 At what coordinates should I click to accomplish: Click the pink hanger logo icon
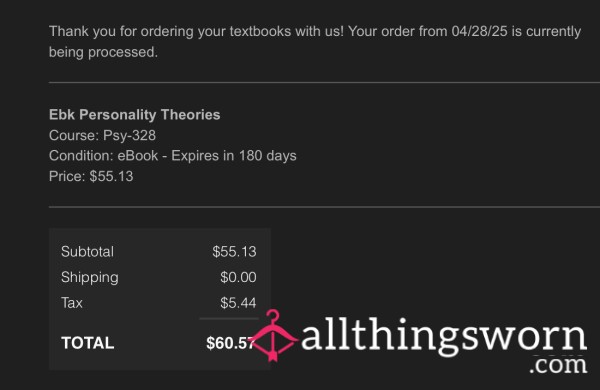pos(272,336)
